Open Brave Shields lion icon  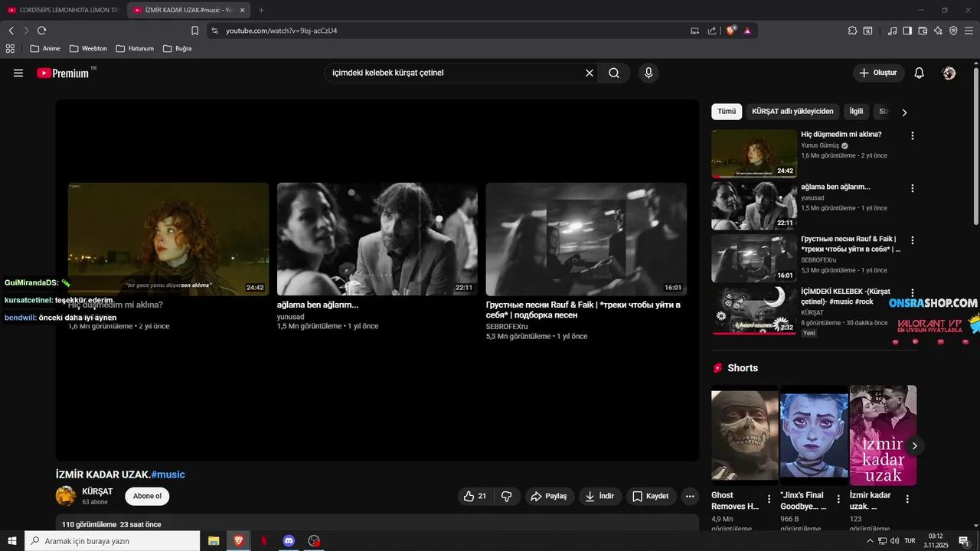click(730, 31)
